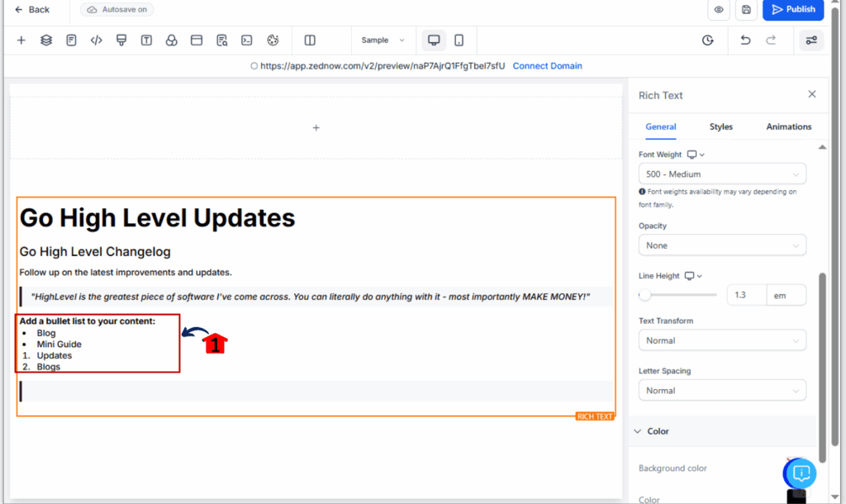Click the add element plus icon in toolbar
Screen dimensions: 846x504
[x=21, y=40]
